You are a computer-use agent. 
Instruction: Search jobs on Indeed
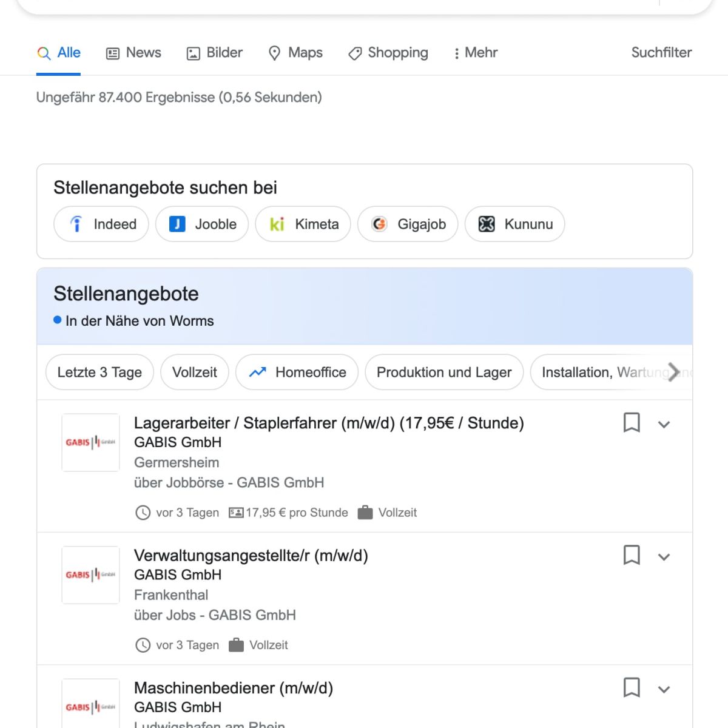click(x=101, y=224)
